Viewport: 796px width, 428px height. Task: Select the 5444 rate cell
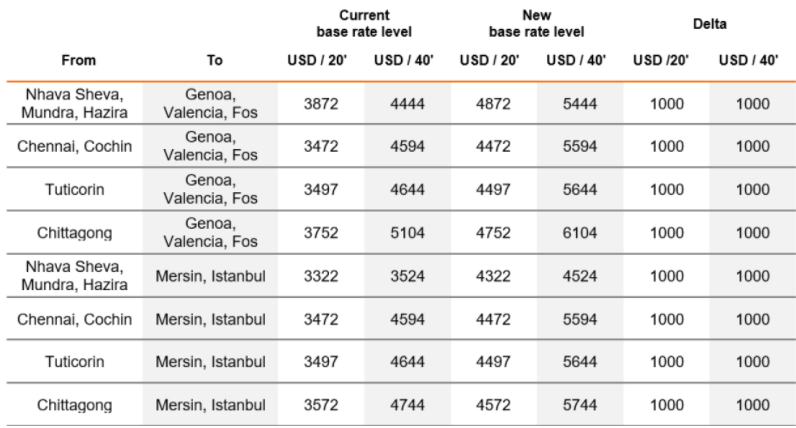pyautogui.click(x=578, y=104)
